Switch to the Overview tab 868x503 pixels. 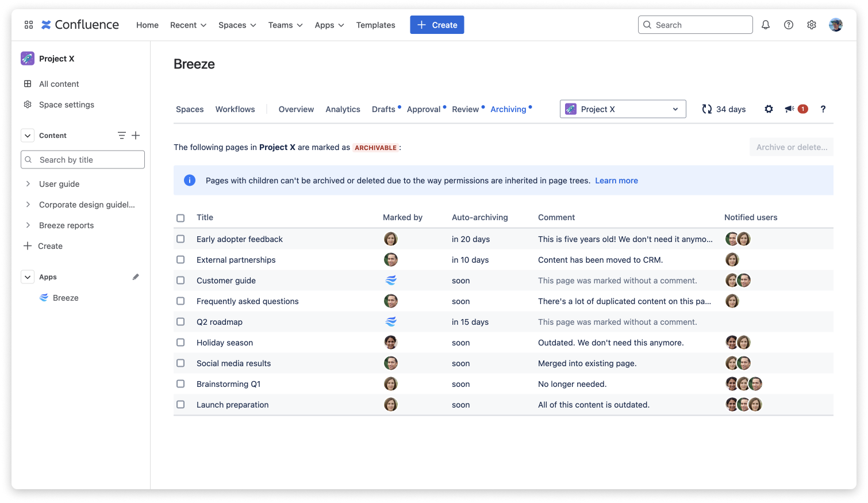(x=296, y=109)
